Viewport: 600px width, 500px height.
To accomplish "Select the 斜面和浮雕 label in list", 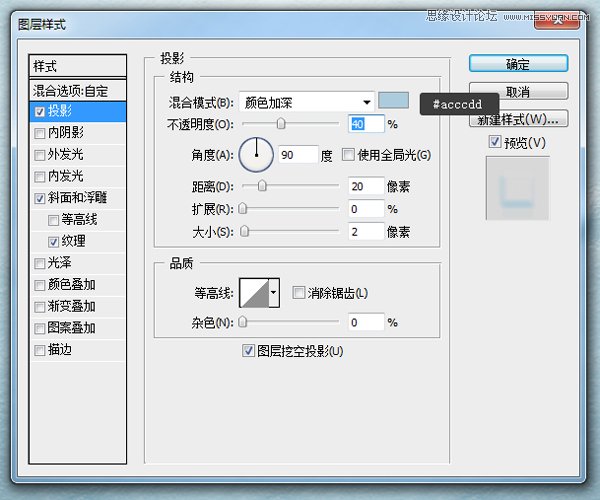I will pyautogui.click(x=77, y=198).
